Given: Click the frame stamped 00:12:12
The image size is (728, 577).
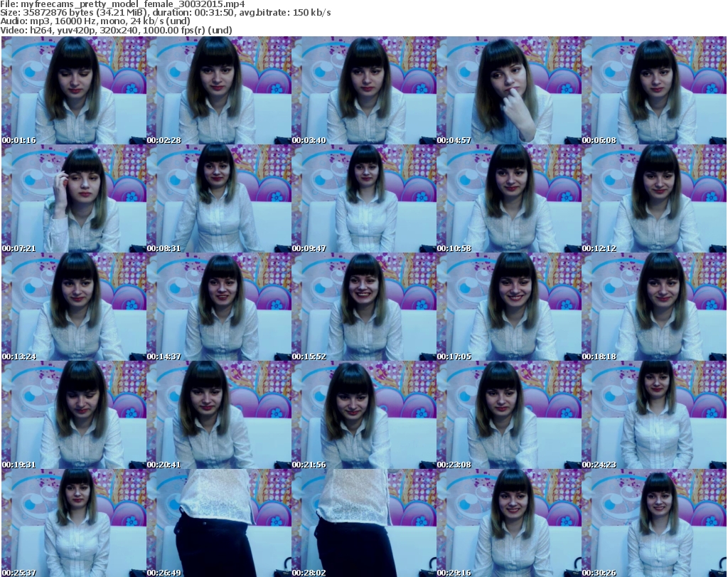Looking at the screenshot, I should 654,198.
